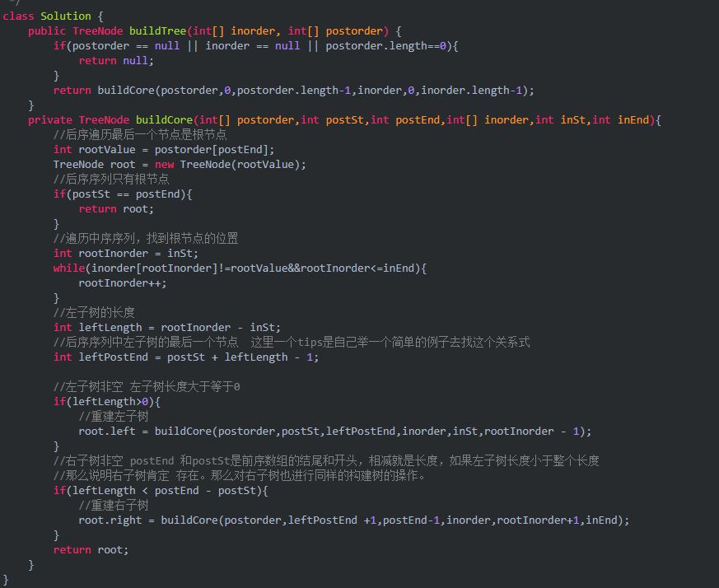Viewport: 719px width, 588px height.
Task: Click the 'class Solution {' line
Action: coord(53,16)
